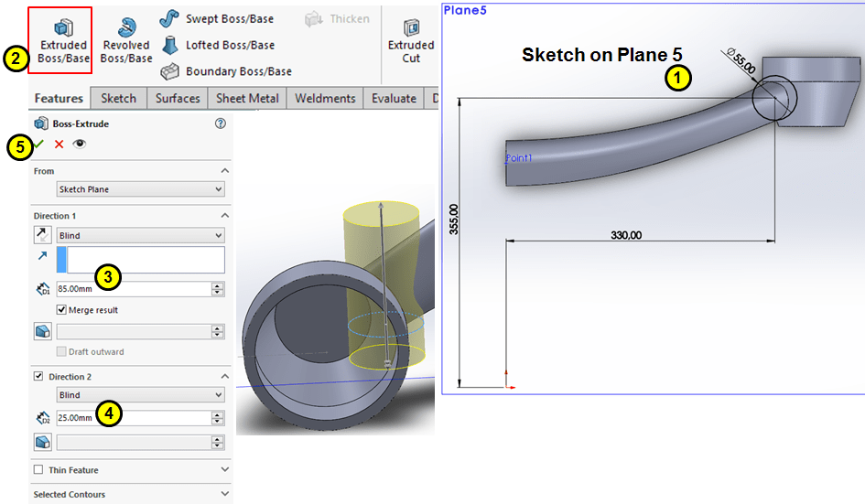The width and height of the screenshot is (865, 504).
Task: Confirm Boss-Extrude with the green checkmark
Action: 38,145
